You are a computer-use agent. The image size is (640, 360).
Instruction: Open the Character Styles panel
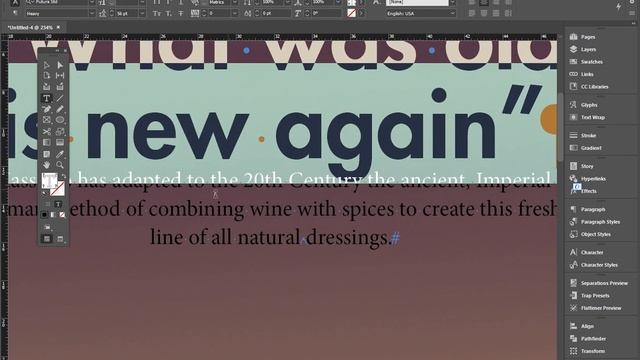(594, 265)
